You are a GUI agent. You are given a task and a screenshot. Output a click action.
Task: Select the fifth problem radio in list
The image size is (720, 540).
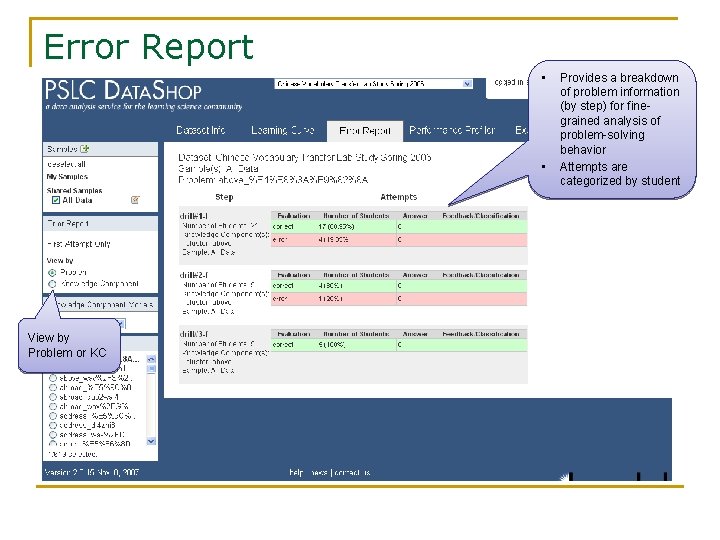click(53, 416)
